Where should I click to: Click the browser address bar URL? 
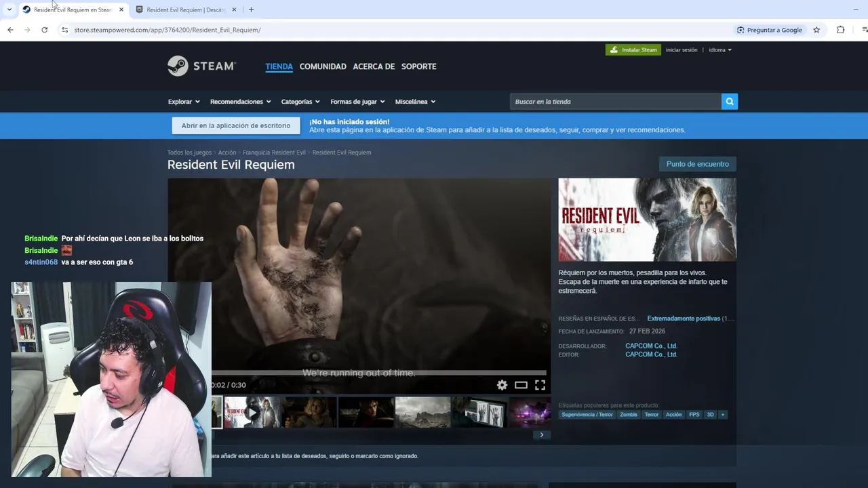click(x=167, y=30)
